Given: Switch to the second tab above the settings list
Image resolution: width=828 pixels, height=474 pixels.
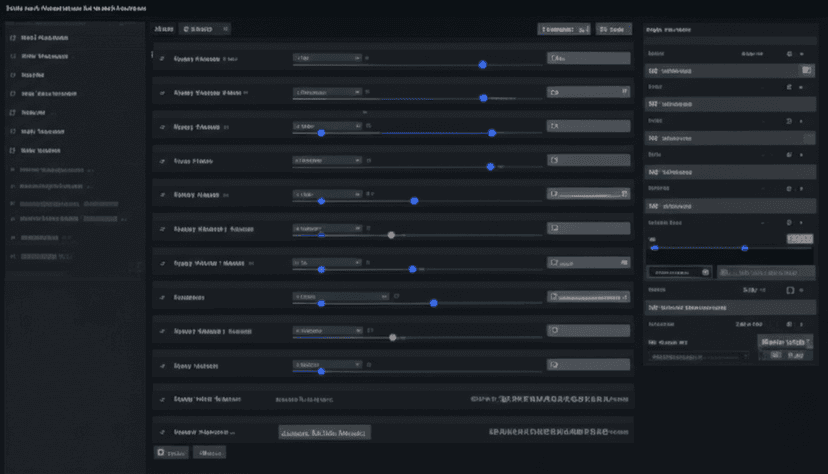Looking at the screenshot, I should coord(205,29).
